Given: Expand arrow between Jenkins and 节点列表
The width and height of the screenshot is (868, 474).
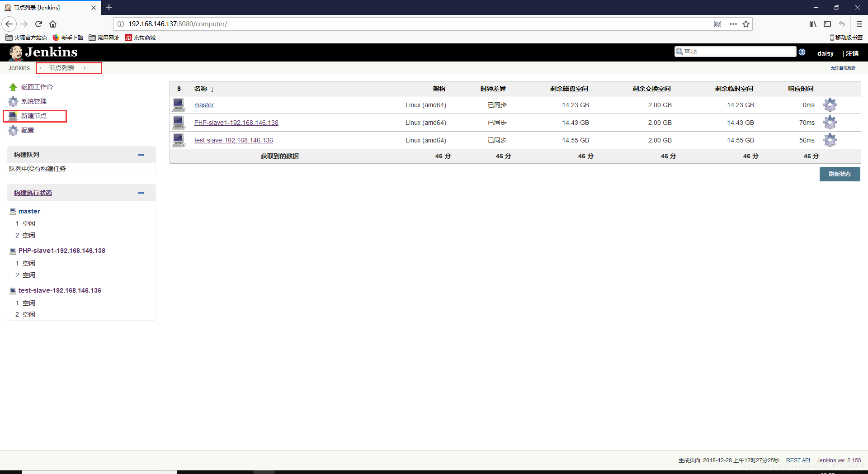Looking at the screenshot, I should point(40,68).
